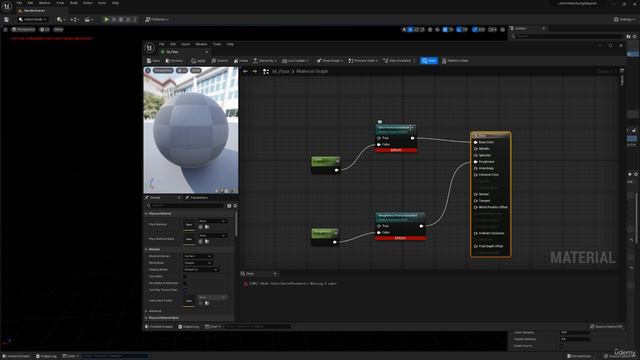
Task: Toggle the Use Material Attributes checkbox
Action: coord(185,283)
